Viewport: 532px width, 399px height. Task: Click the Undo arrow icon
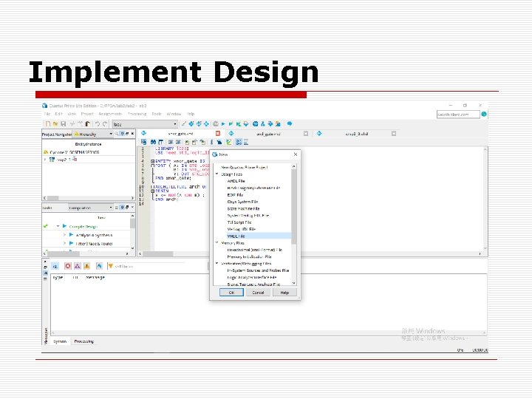pyautogui.click(x=98, y=124)
